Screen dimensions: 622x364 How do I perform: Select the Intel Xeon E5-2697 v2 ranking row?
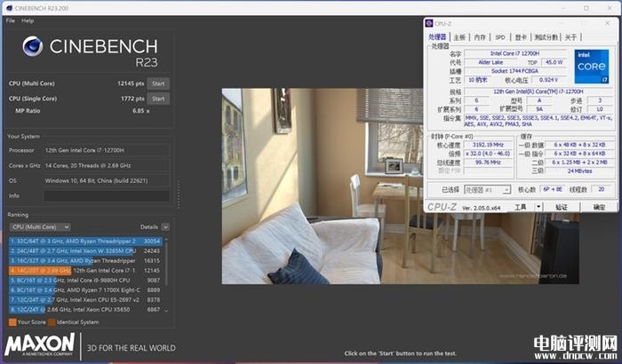click(85, 300)
